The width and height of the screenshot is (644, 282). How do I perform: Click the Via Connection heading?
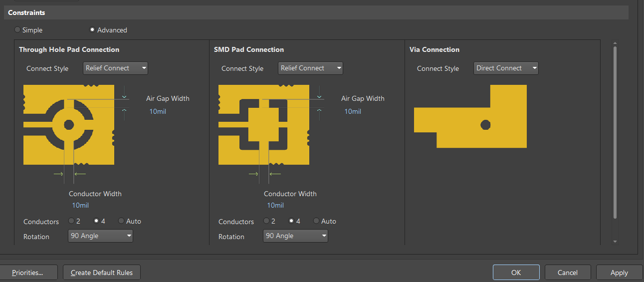tap(434, 49)
